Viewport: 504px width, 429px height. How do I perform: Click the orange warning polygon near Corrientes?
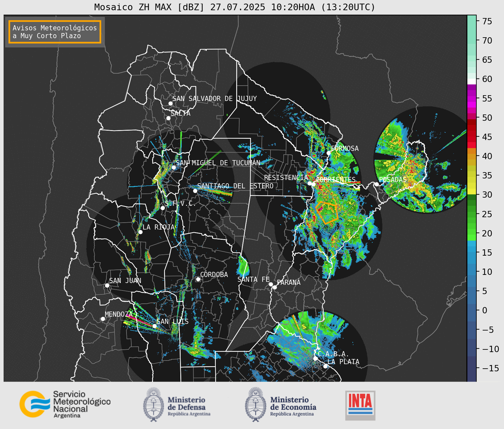point(327,213)
